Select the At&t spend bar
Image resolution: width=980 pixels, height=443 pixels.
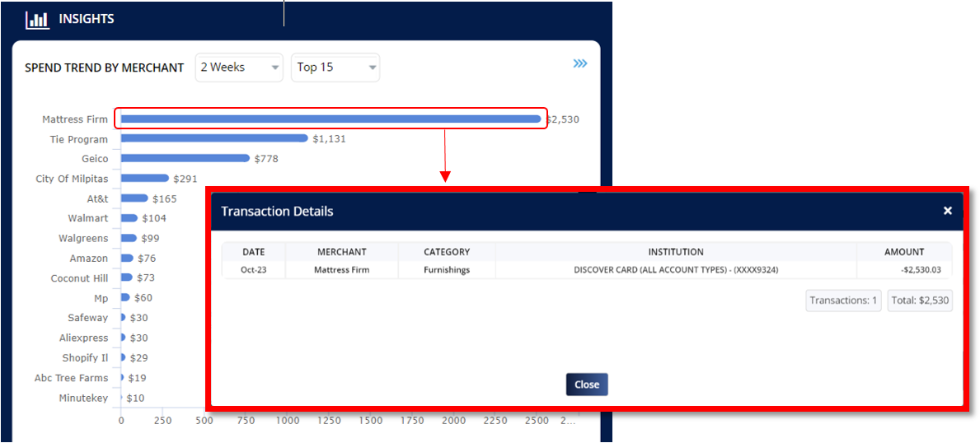(134, 198)
